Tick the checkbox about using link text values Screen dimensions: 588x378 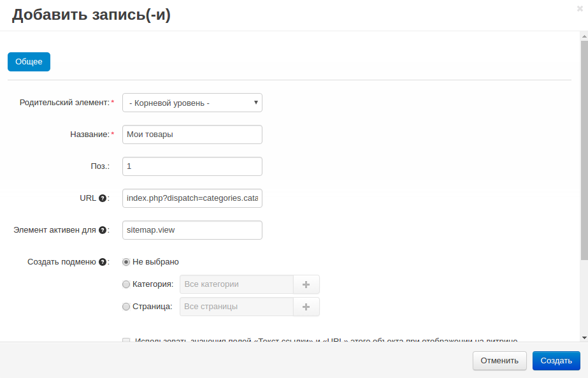[126, 340]
